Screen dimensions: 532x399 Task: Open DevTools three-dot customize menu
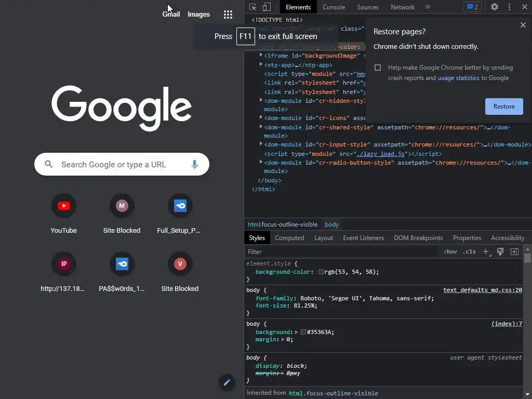[x=509, y=7]
